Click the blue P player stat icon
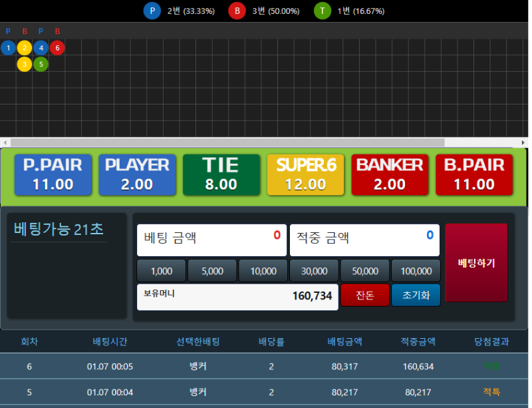 pos(152,11)
